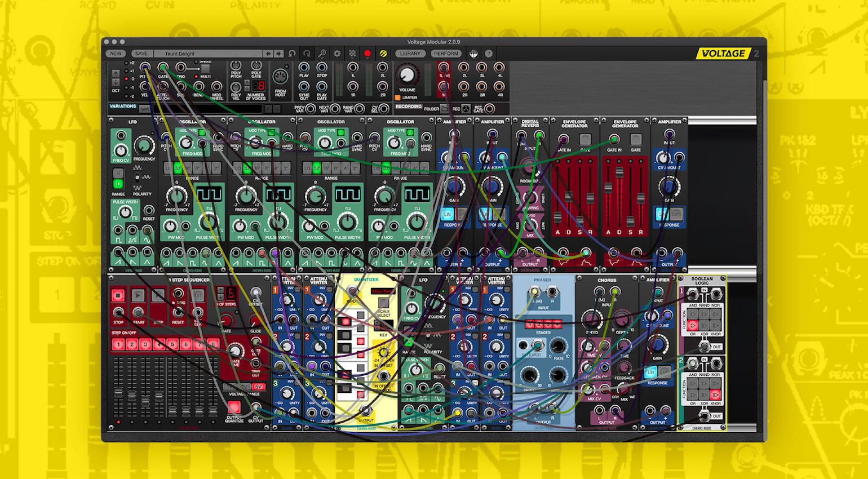Click the Quantizer Scale Select button
Viewport: 868px width, 479px height.
point(383,303)
